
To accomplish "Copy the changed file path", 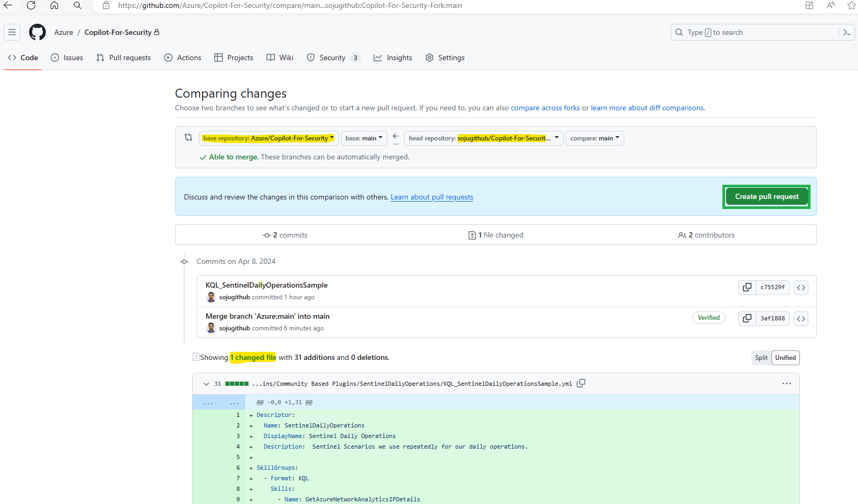I will point(581,383).
